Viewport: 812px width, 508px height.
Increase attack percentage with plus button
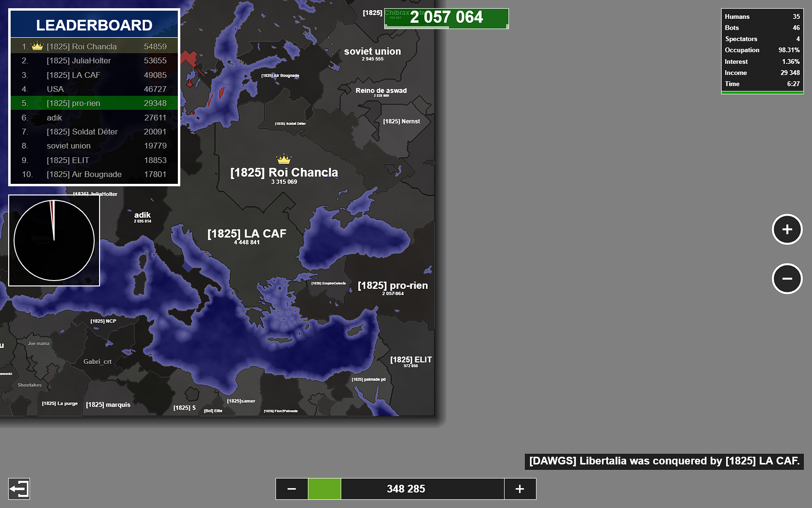coord(520,489)
